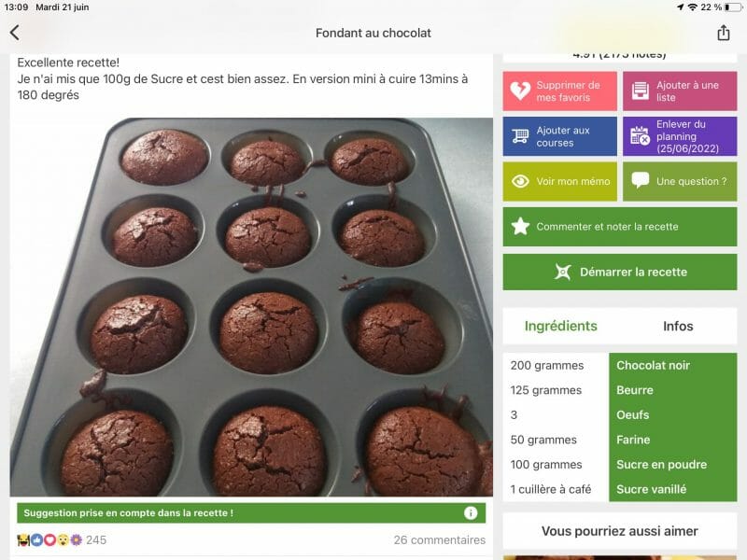Click the calendar icon on Enlever du planning
747x560 pixels.
pos(640,135)
